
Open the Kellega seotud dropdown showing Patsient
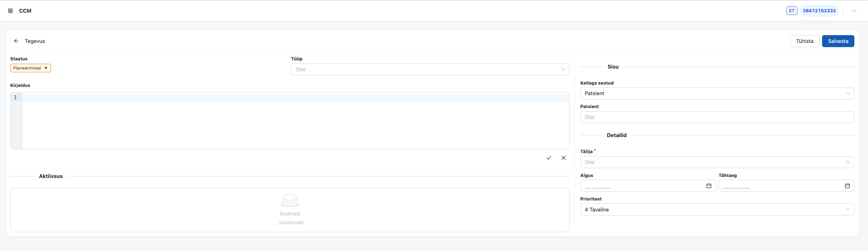coord(716,93)
